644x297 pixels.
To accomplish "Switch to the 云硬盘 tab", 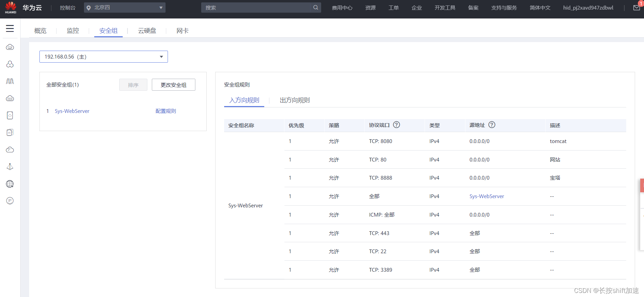I will pos(147,31).
